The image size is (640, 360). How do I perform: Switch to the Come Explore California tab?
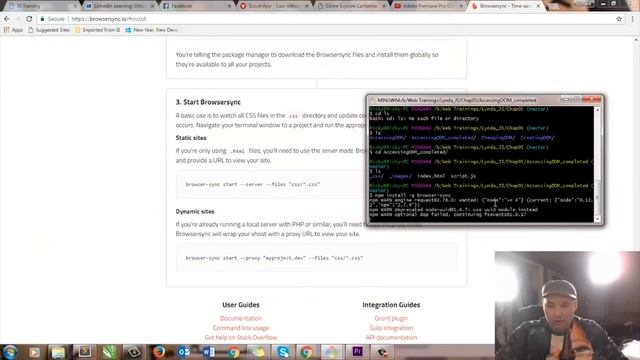click(351, 6)
